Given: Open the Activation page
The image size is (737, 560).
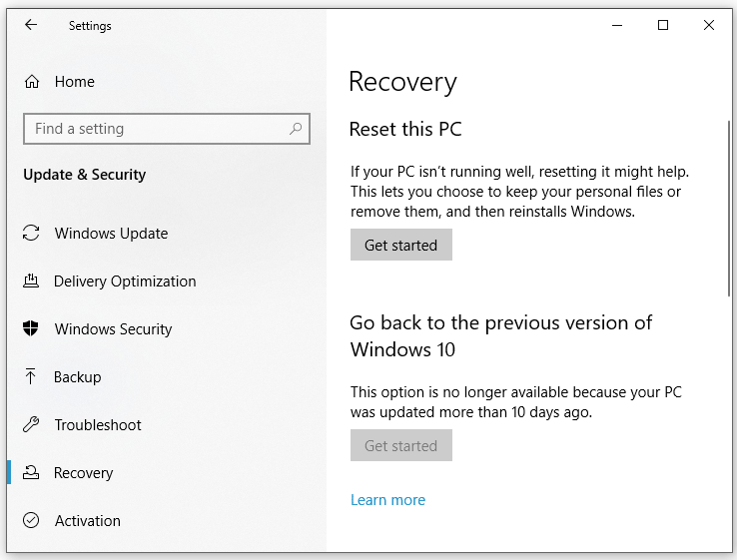Looking at the screenshot, I should tap(88, 520).
